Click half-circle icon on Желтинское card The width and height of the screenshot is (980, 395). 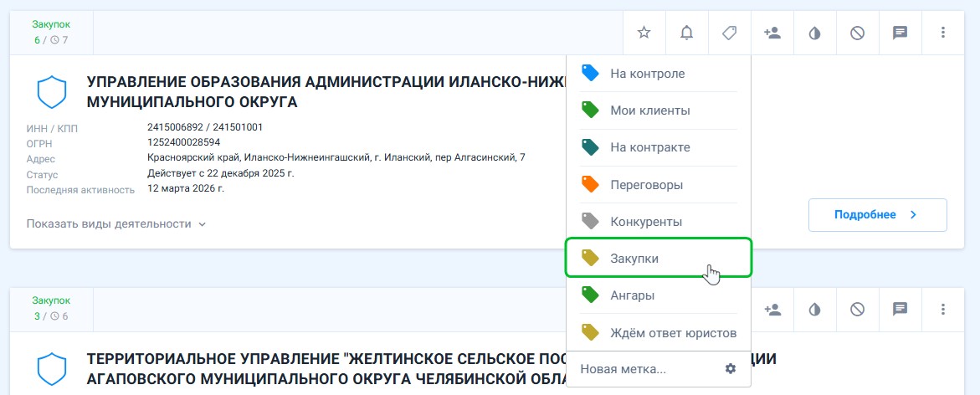tap(814, 310)
